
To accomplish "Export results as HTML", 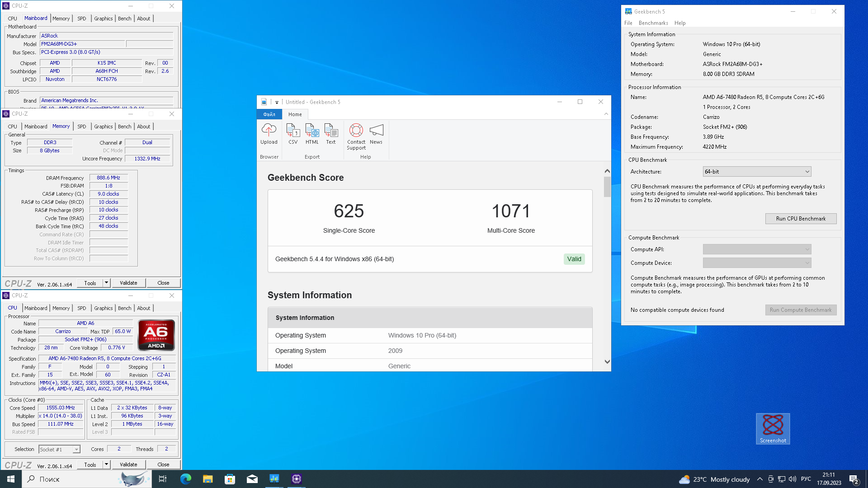I will click(x=312, y=134).
